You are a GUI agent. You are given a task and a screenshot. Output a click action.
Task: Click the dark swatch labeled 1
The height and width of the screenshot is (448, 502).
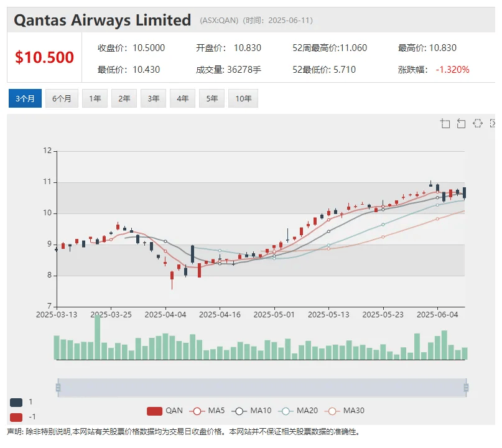pos(16,402)
